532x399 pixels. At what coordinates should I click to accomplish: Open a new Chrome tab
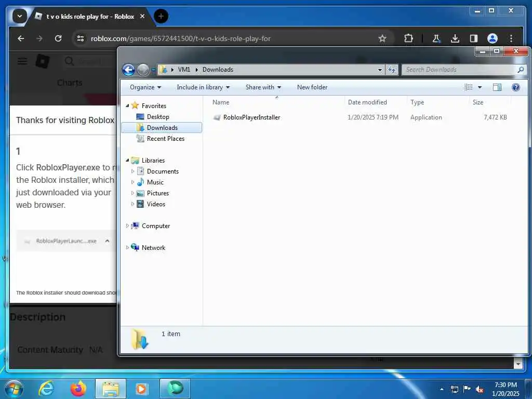pos(161,16)
